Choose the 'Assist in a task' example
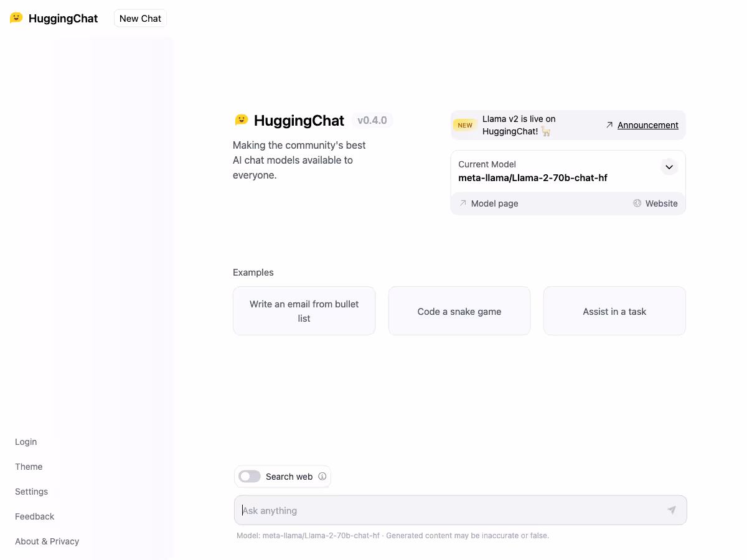The width and height of the screenshot is (747, 560). (x=614, y=311)
